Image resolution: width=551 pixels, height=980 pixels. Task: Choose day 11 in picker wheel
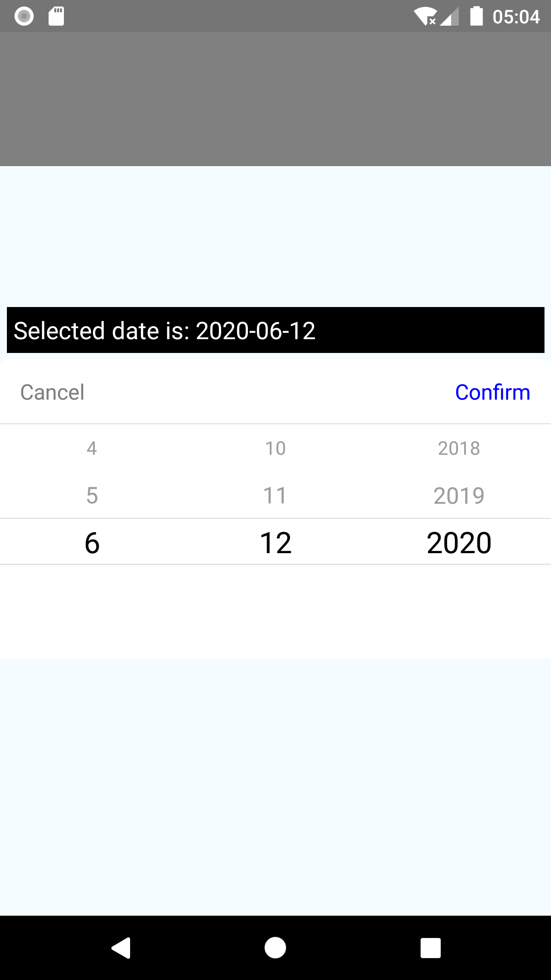point(275,495)
